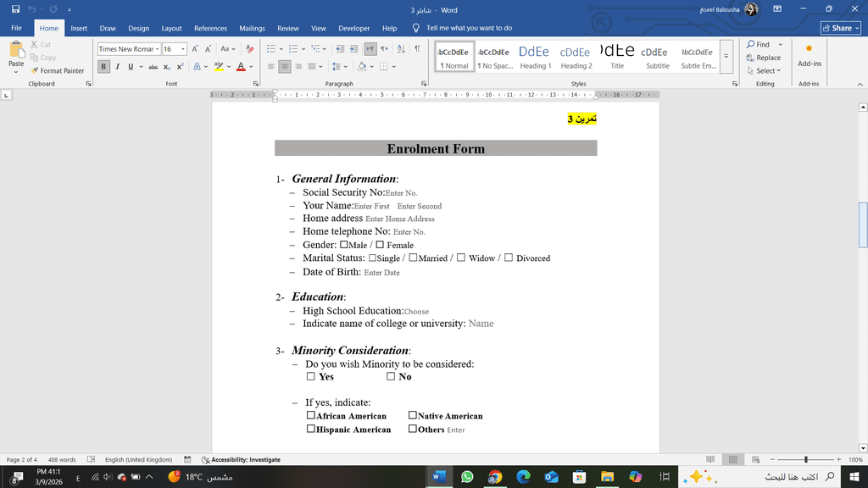Apply Underline formatting

[131, 66]
